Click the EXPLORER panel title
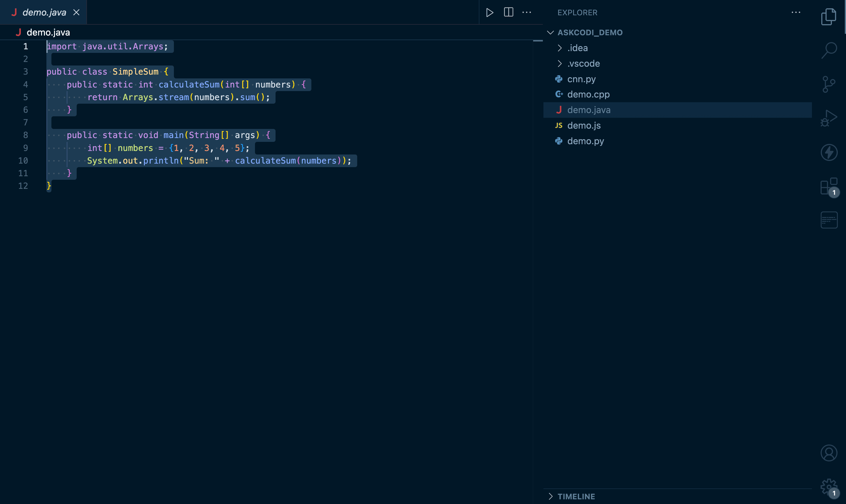This screenshot has height=504, width=846. coord(577,13)
